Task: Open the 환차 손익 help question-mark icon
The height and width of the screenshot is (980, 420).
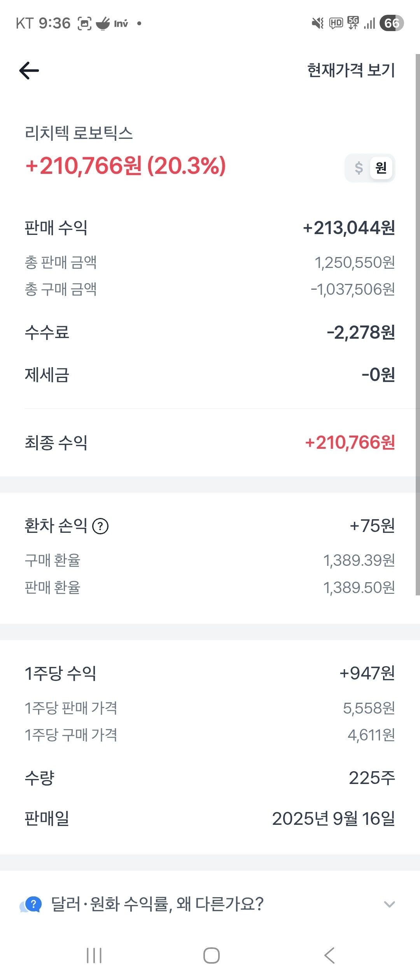Action: coord(100,526)
